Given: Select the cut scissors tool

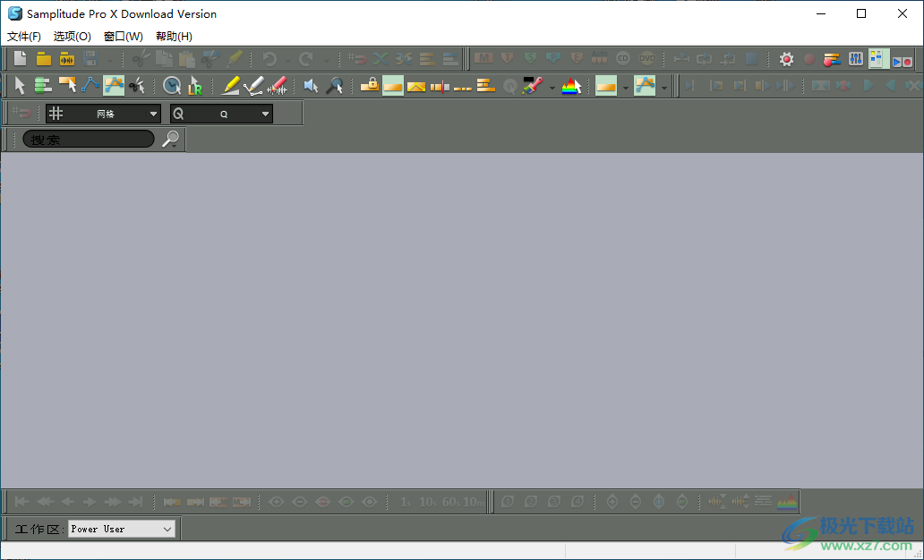Looking at the screenshot, I should point(137,85).
